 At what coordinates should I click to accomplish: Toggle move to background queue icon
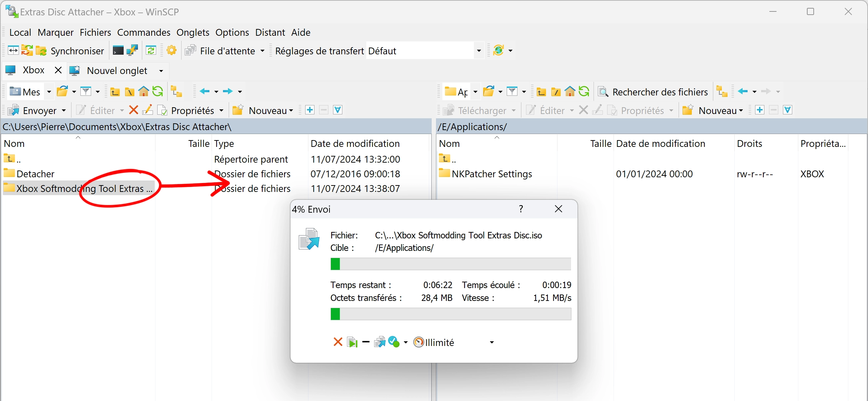380,342
